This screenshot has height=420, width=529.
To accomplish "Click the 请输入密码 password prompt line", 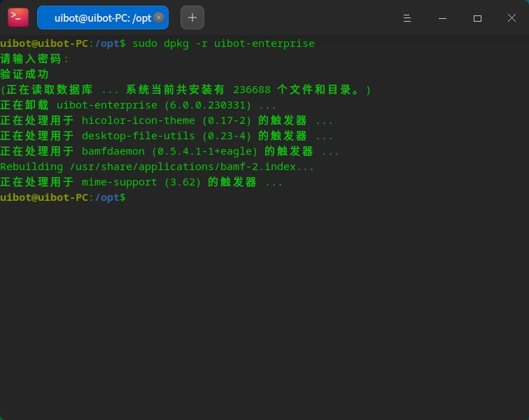I will click(x=35, y=59).
